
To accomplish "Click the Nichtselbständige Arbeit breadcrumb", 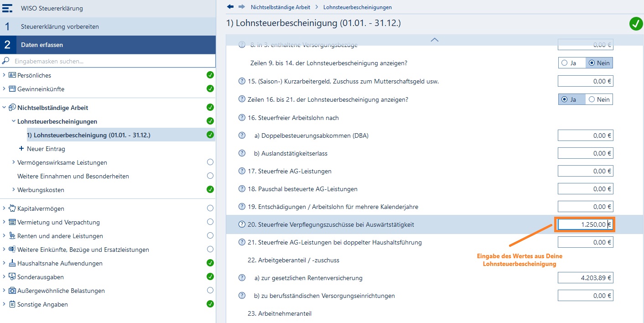I will [x=280, y=7].
